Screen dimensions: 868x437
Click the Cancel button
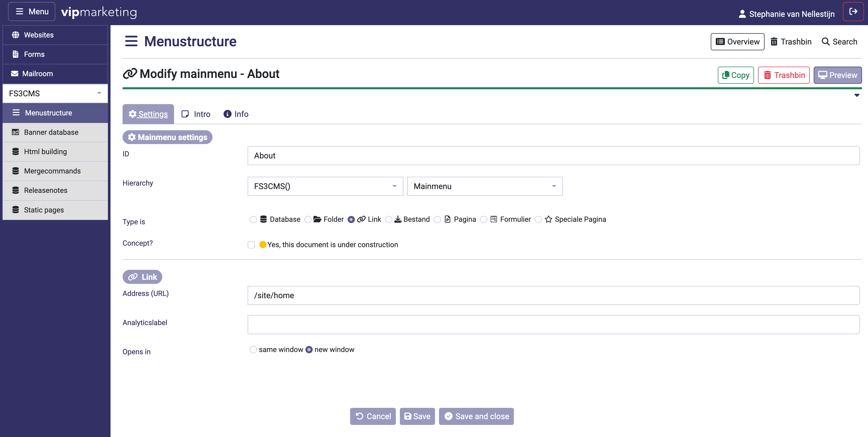click(373, 416)
